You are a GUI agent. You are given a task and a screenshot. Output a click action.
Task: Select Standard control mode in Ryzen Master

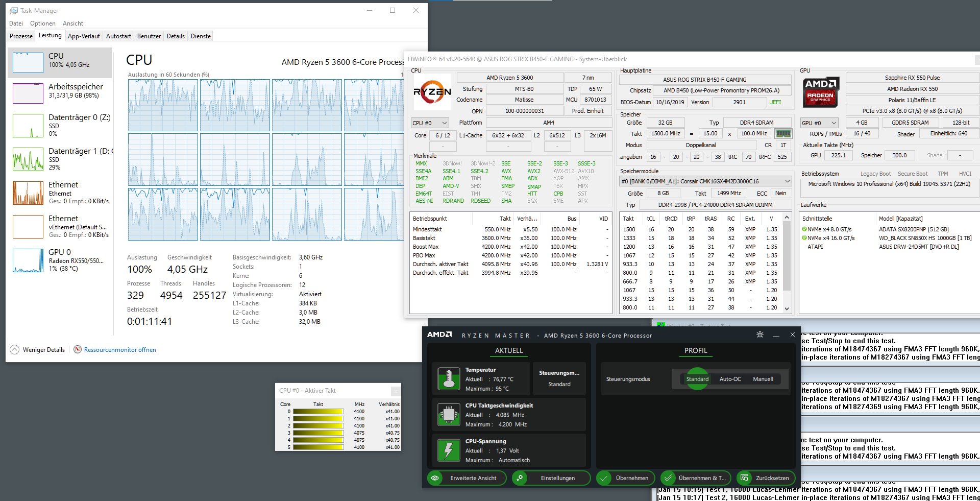(697, 379)
